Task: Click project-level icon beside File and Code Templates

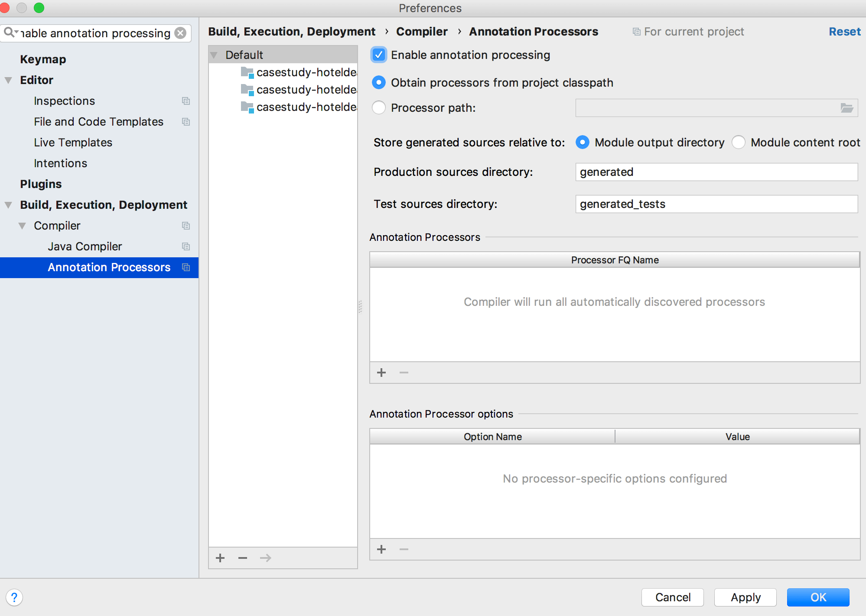Action: (x=186, y=122)
